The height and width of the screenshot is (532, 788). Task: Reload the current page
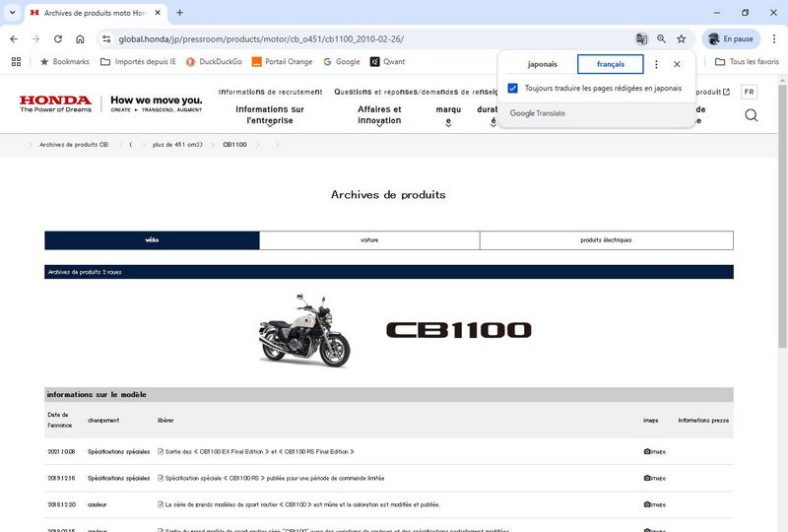click(x=58, y=38)
